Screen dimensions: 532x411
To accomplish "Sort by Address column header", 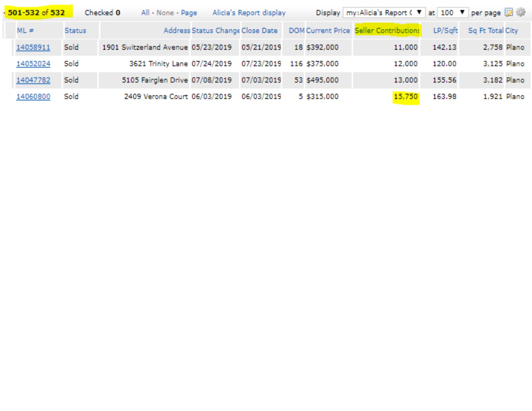I will pos(177,31).
